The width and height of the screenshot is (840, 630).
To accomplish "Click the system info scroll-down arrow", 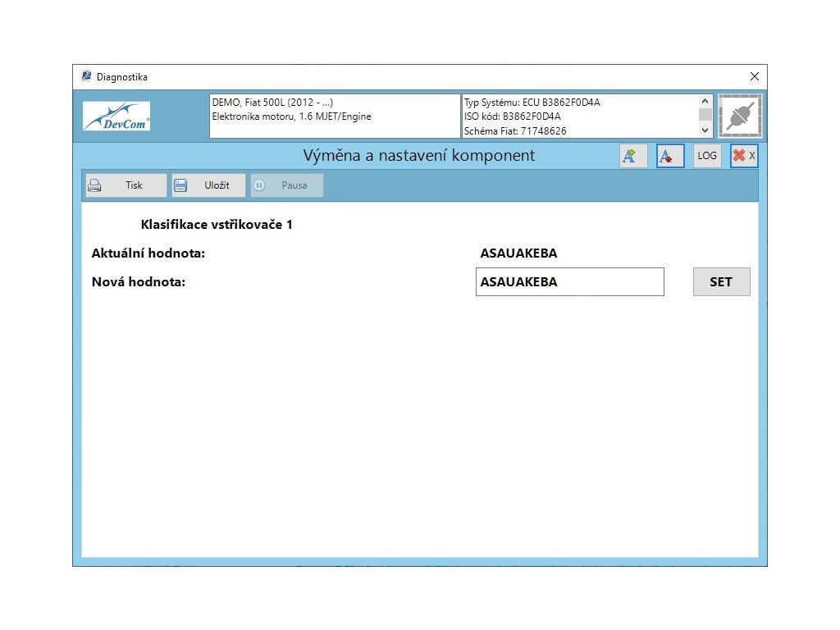I will pos(705,130).
